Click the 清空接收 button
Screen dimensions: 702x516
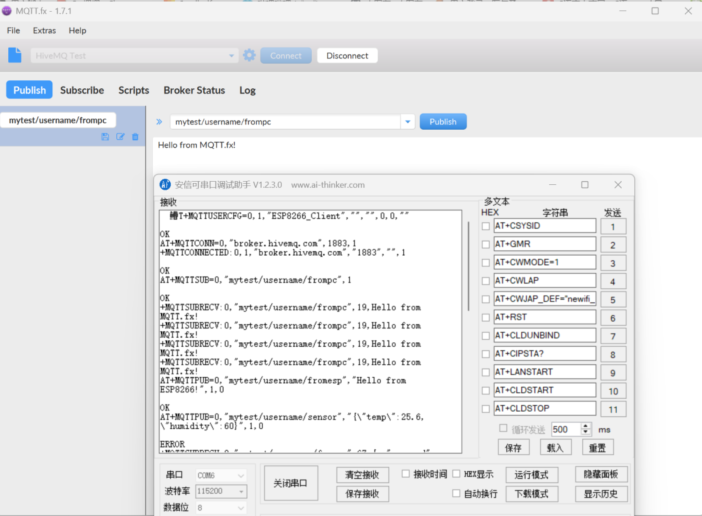pos(362,475)
